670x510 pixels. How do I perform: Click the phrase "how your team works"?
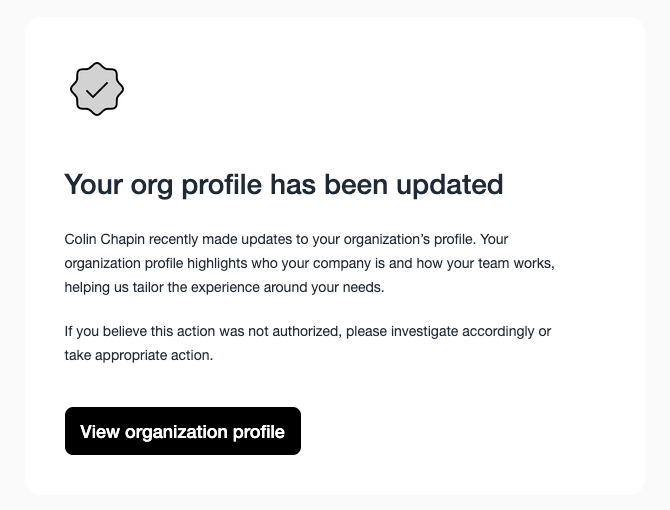(487, 263)
